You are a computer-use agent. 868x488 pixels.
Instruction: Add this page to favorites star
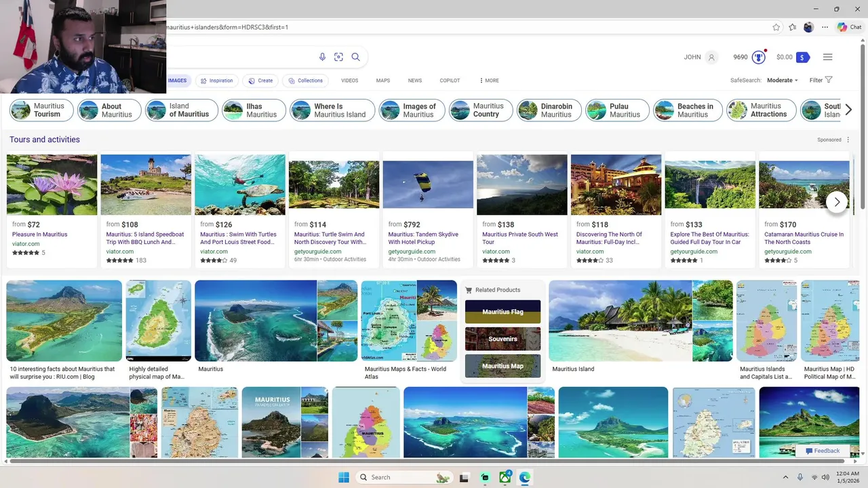[x=776, y=27]
